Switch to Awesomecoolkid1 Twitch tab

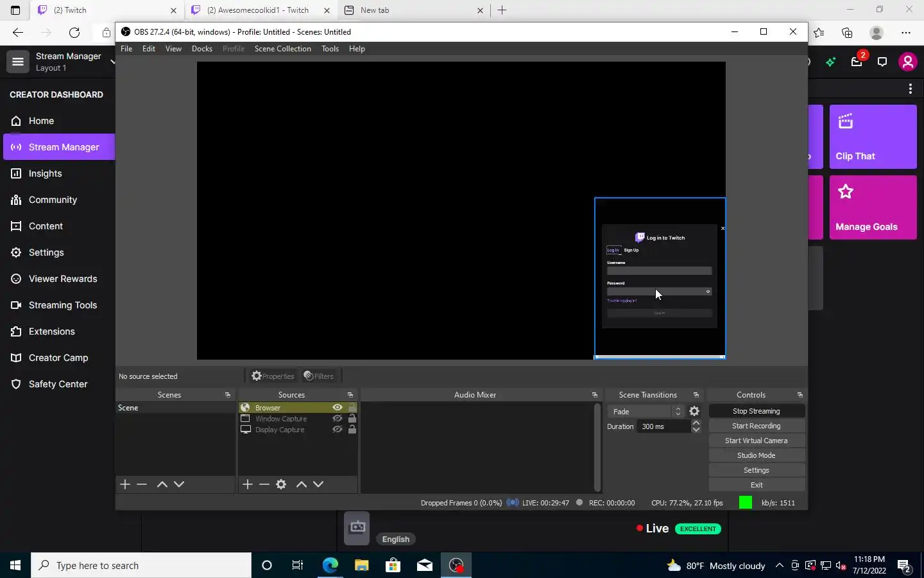[x=261, y=10]
